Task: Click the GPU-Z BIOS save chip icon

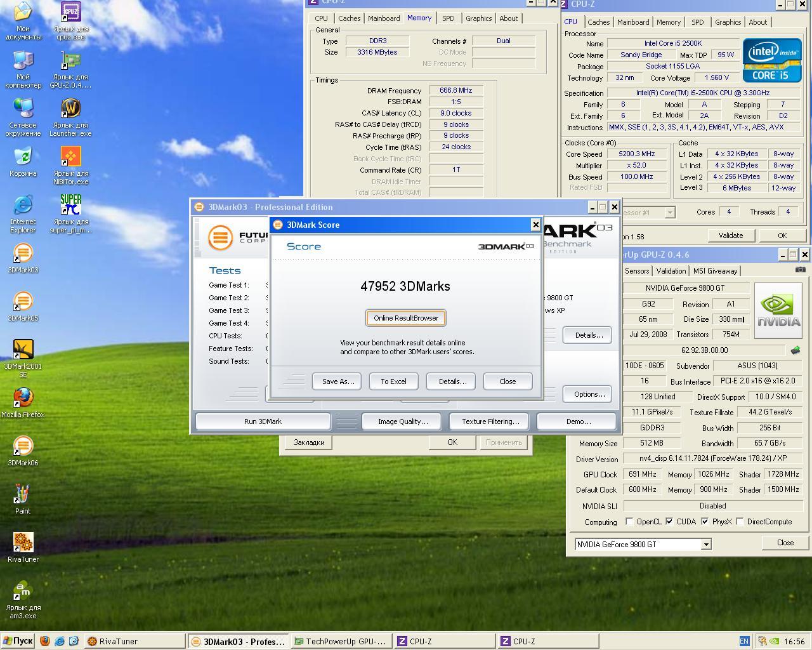Action: coord(795,350)
